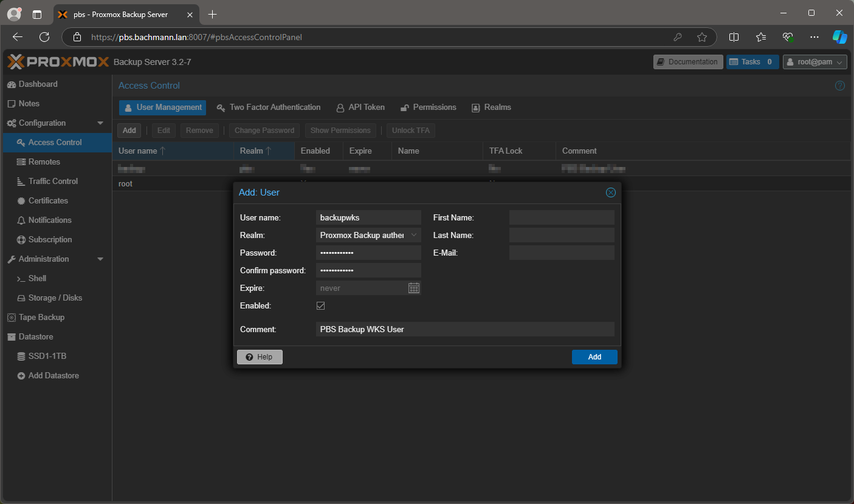Viewport: 854px width, 504px height.
Task: Click the Expire date field
Action: click(362, 288)
